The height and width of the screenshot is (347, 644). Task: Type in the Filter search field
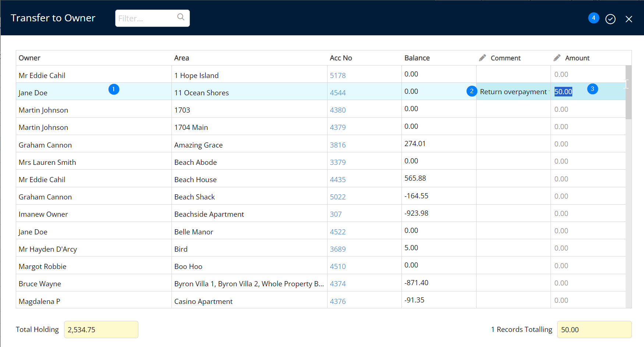[146, 18]
